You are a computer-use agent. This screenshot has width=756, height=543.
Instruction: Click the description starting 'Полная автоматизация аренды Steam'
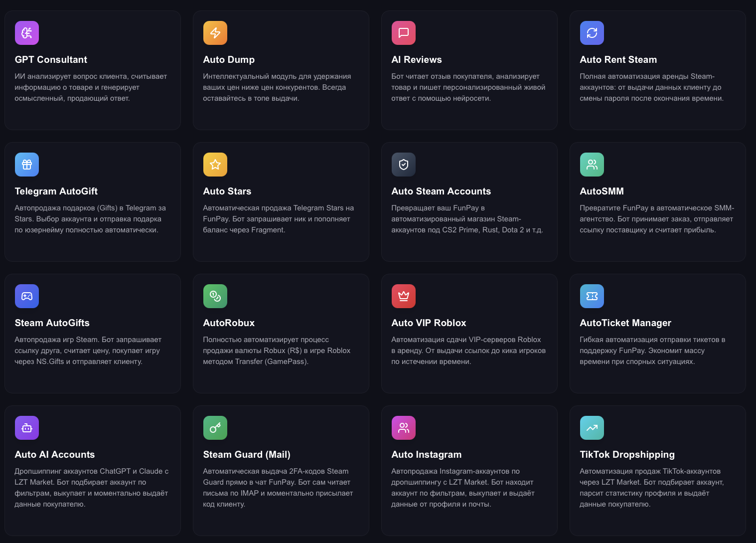[652, 87]
